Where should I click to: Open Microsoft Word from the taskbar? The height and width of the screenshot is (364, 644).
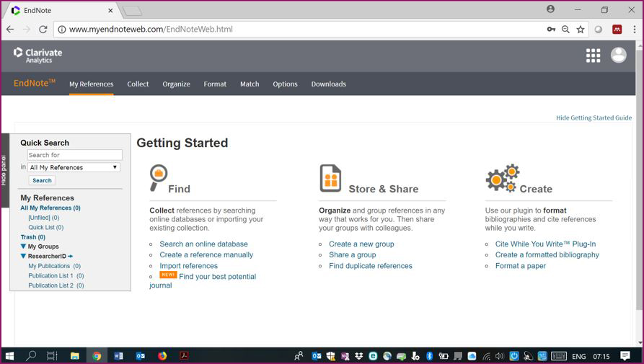118,355
